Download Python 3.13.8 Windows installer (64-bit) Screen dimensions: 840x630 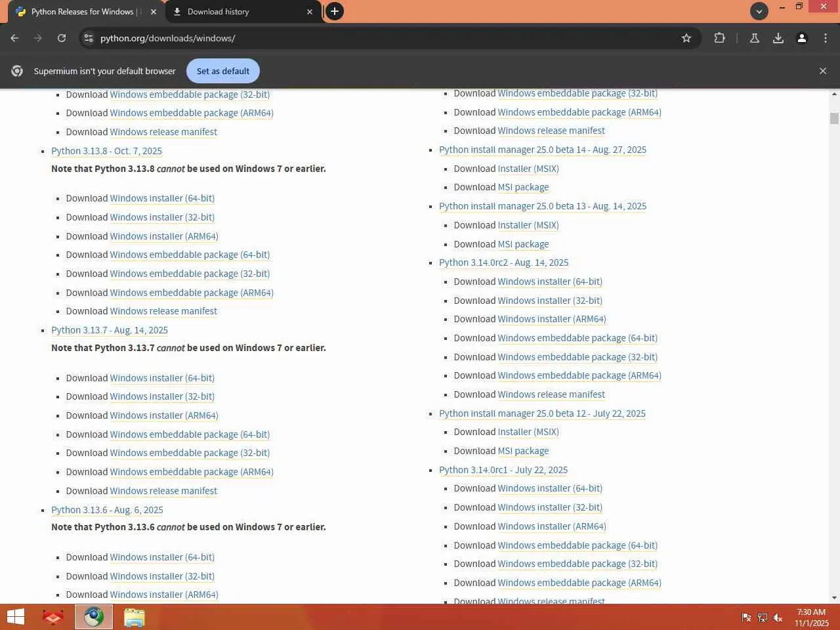(162, 198)
